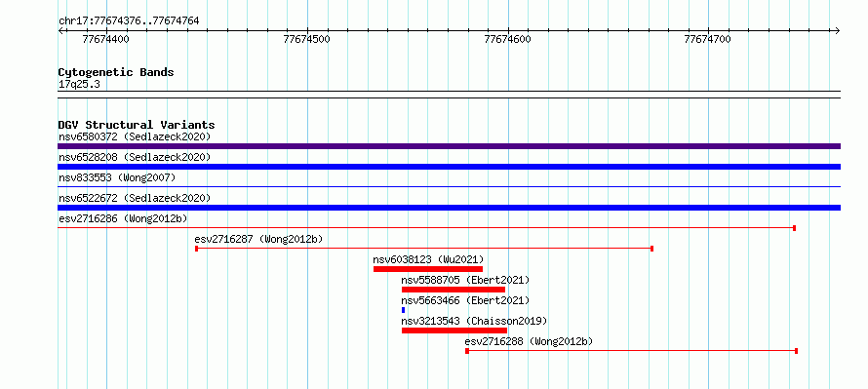
Task: Click the 17q25.3 cytogenetic band bar
Action: click(449, 95)
